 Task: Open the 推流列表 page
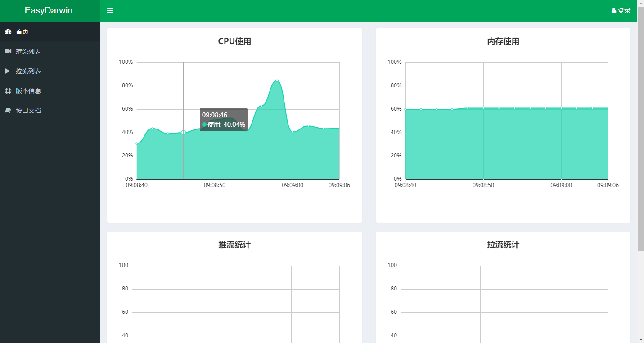28,51
